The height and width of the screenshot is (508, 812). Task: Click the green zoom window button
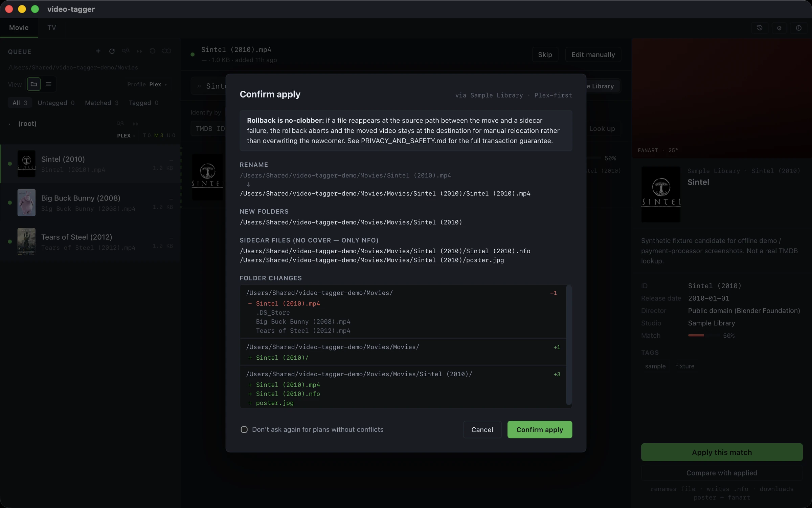click(35, 9)
